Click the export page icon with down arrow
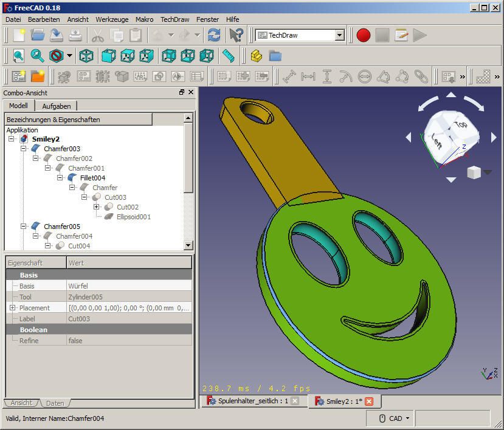Viewport: 504px width, 430px height. (x=449, y=77)
